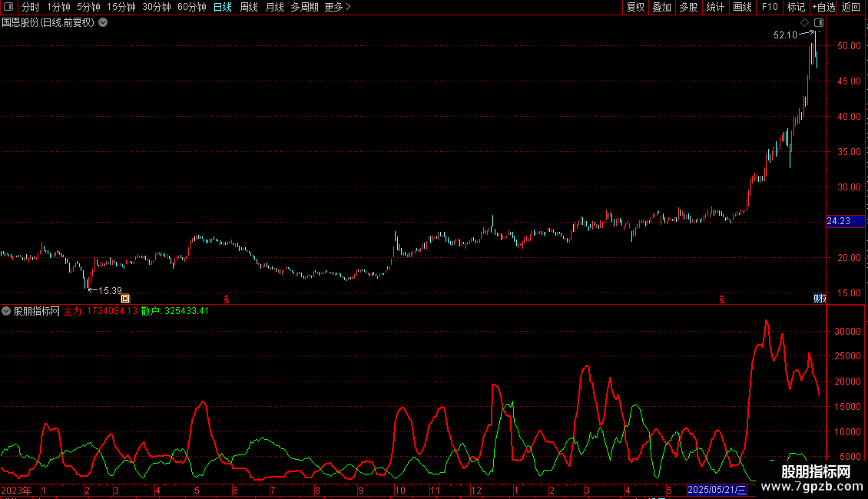Open dropdown beside 股朋指标网 indicator
868x499 pixels.
click(x=6, y=311)
